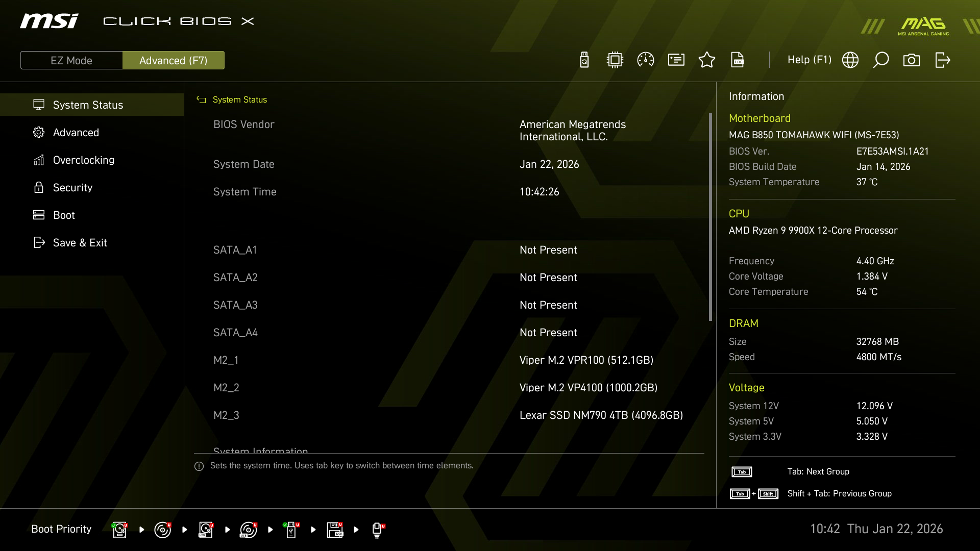Click the Favorites star icon

[x=707, y=60]
